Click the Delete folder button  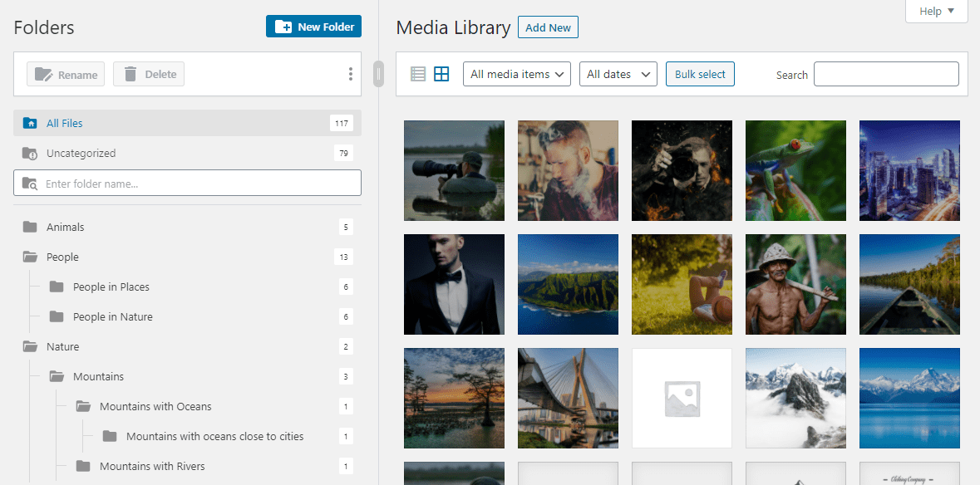click(149, 74)
